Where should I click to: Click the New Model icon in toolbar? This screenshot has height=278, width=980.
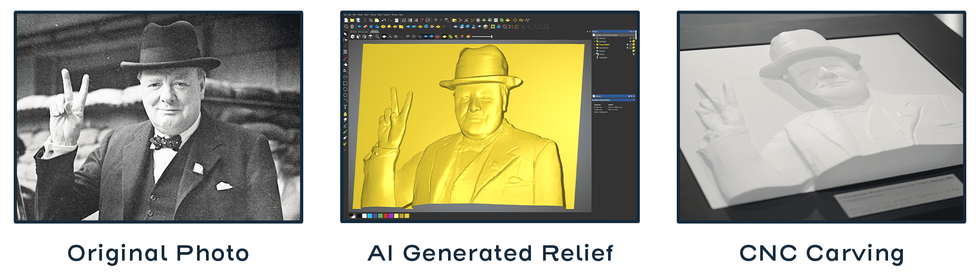coord(346,20)
